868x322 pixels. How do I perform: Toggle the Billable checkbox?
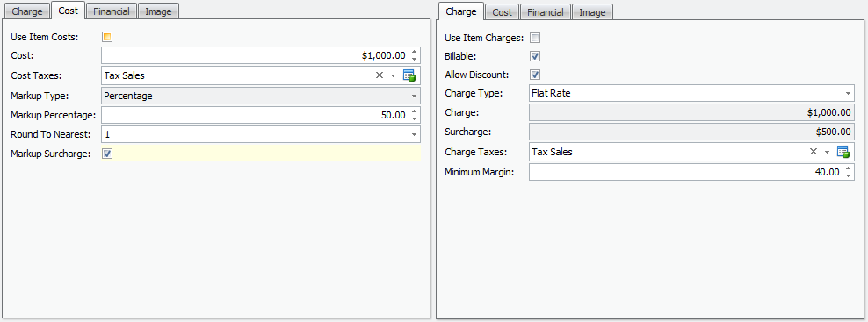point(535,56)
